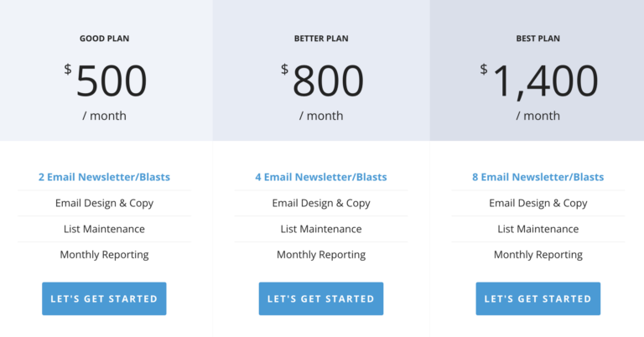Viewport: 644px width, 337px height.
Task: Click Monthly Reporting in Good Plan
Action: (x=104, y=255)
